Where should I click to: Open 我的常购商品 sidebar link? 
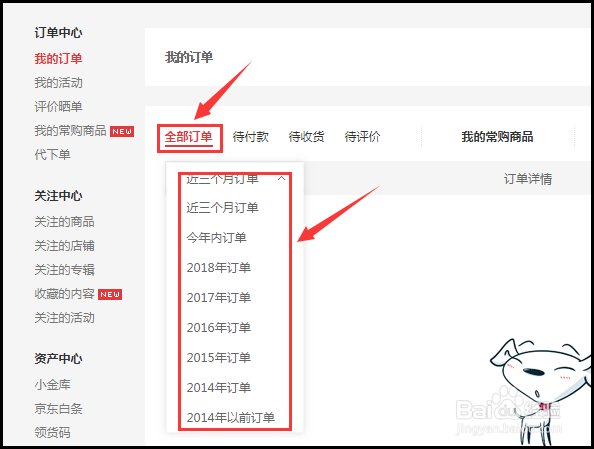70,131
